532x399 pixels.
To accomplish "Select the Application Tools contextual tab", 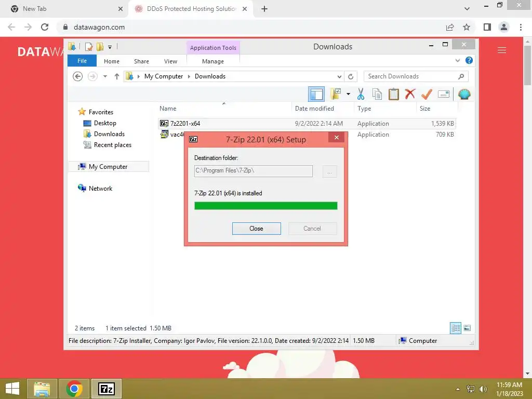I will [213, 48].
